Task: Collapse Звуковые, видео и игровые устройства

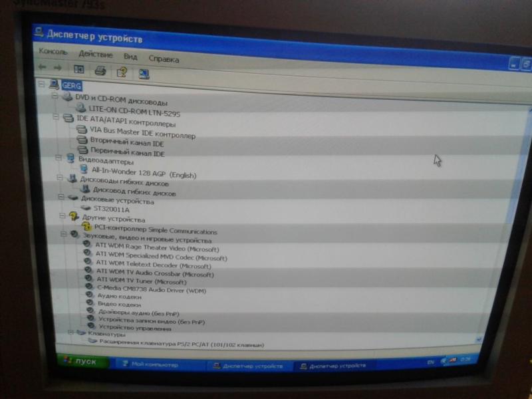Action: [63, 234]
